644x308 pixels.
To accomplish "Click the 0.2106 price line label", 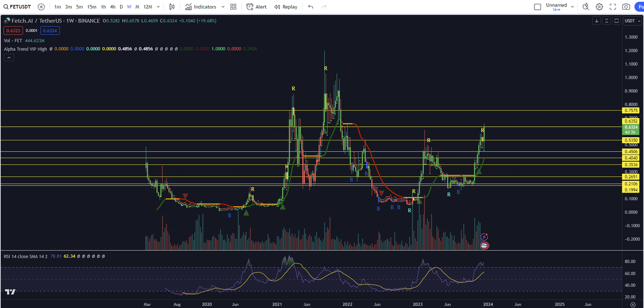I will click(630, 184).
